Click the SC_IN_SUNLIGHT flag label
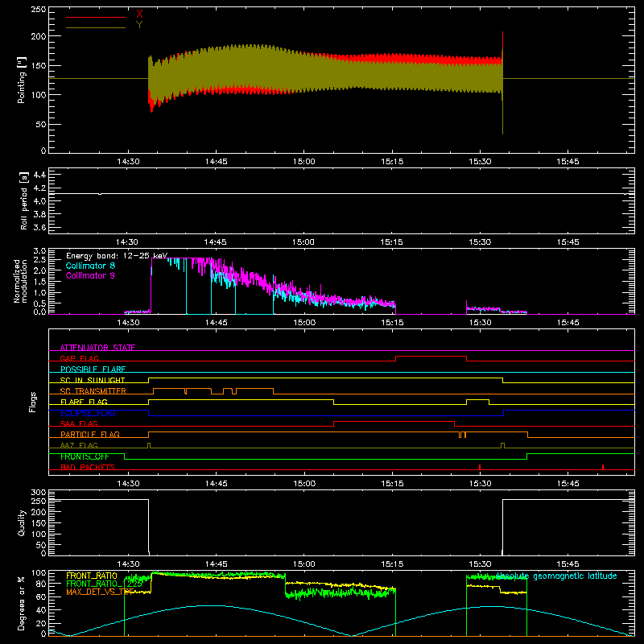This screenshot has width=644, height=644. pos(93,380)
